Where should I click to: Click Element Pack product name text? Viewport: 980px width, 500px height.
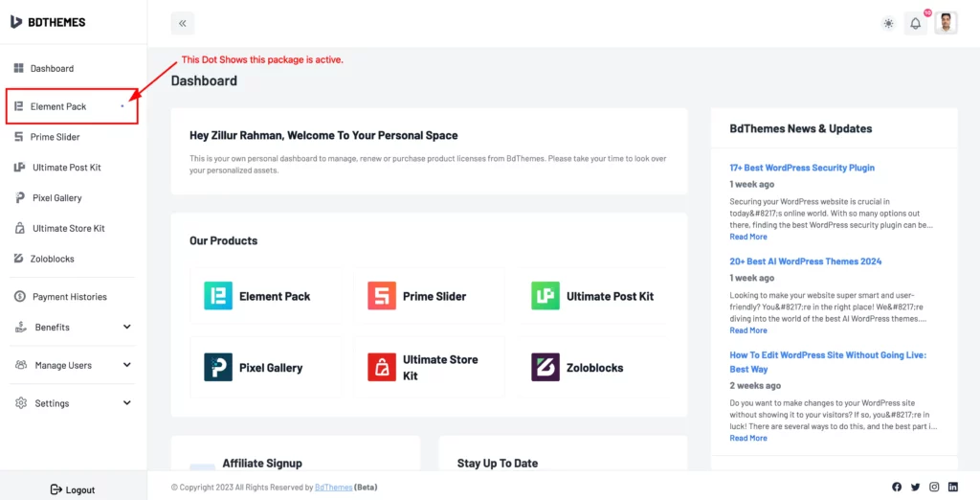pos(275,296)
